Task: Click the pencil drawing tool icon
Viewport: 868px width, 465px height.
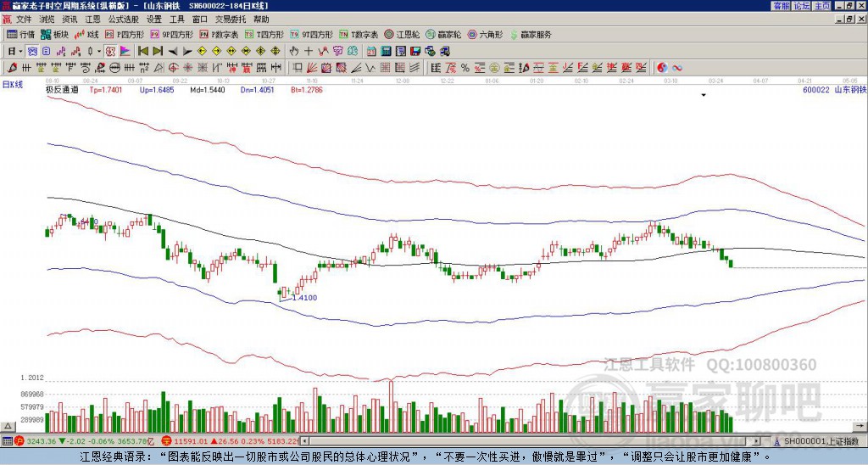Action: (x=11, y=68)
